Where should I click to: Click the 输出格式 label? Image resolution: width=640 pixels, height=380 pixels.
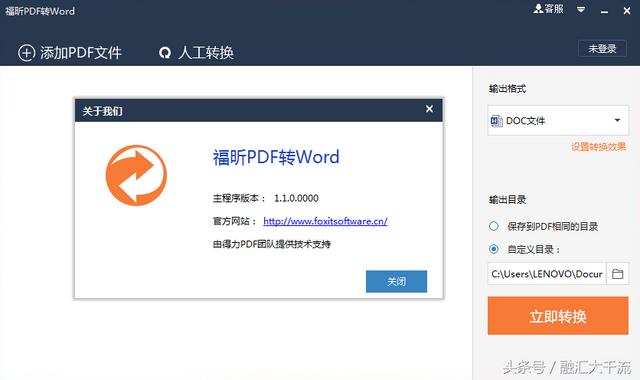tap(507, 89)
